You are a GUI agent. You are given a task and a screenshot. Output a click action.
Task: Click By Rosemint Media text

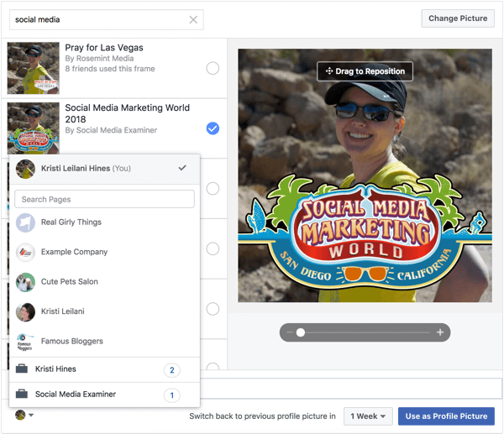click(99, 59)
